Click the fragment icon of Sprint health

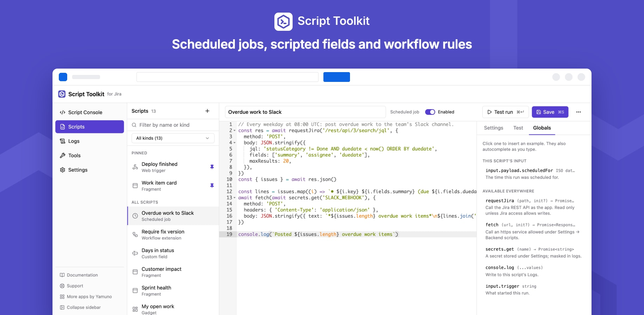coord(135,290)
